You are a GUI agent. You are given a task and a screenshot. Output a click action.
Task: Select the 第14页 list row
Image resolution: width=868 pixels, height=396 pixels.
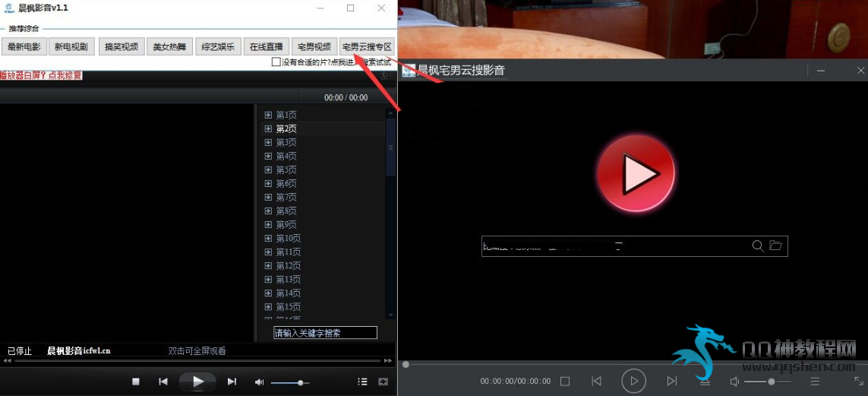[x=324, y=293]
